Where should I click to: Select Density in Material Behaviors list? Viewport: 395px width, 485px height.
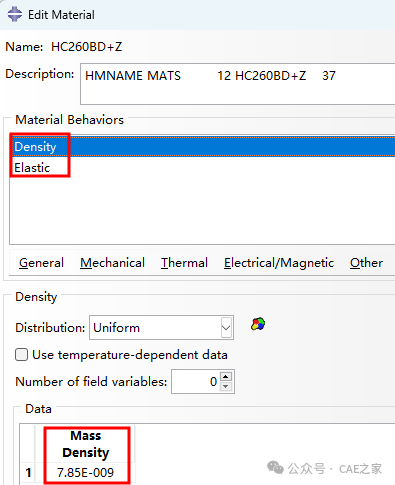202,146
